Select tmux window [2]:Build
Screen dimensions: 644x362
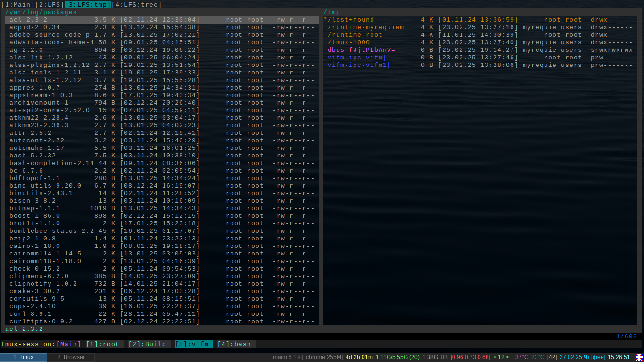[x=147, y=344]
